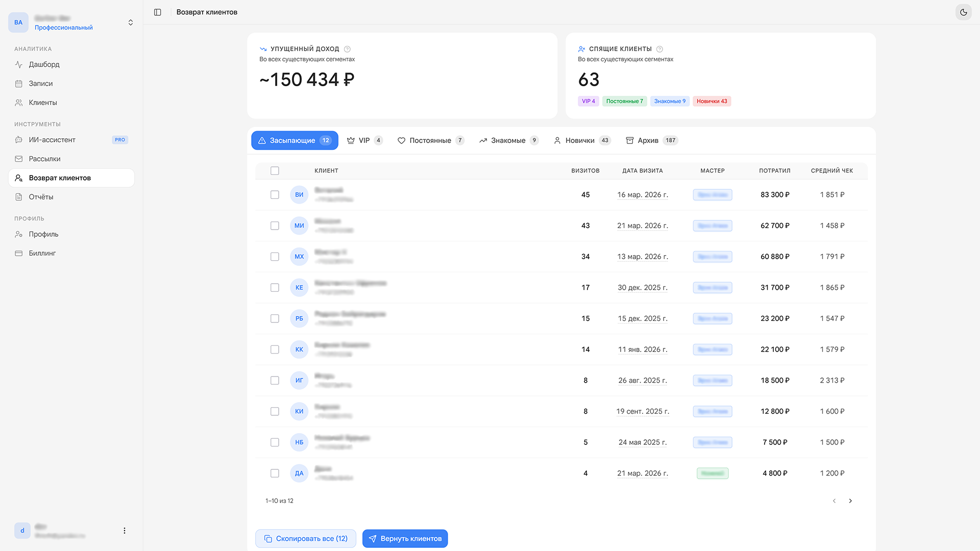Open Возврат клиентов in the sidebar
Image resolution: width=980 pixels, height=551 pixels.
[71, 178]
